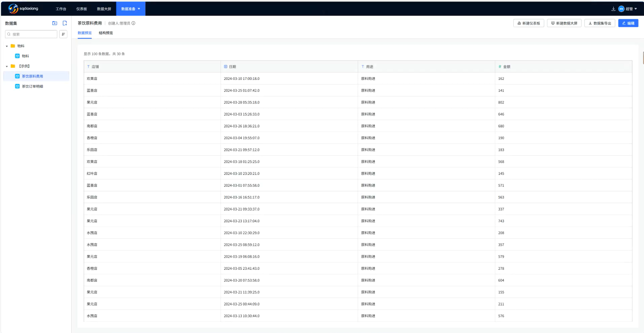Viewport: 644px width, 333px height.
Task: Open the 数据准备 dropdown menu
Action: [131, 9]
